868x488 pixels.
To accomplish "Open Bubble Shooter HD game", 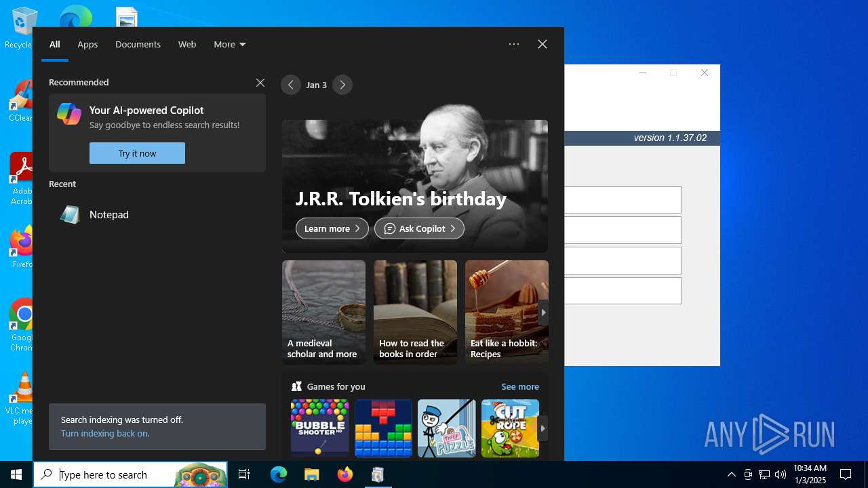I will click(319, 428).
